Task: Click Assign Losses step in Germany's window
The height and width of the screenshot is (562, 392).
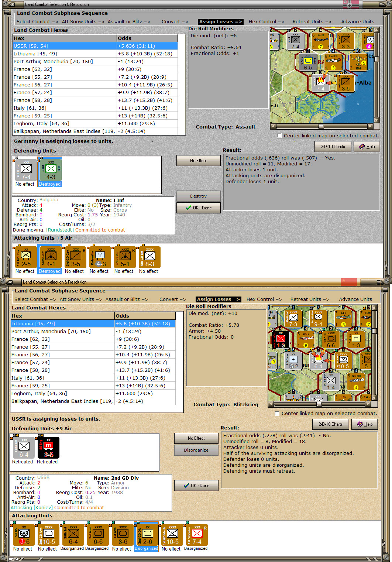Action: [x=220, y=22]
